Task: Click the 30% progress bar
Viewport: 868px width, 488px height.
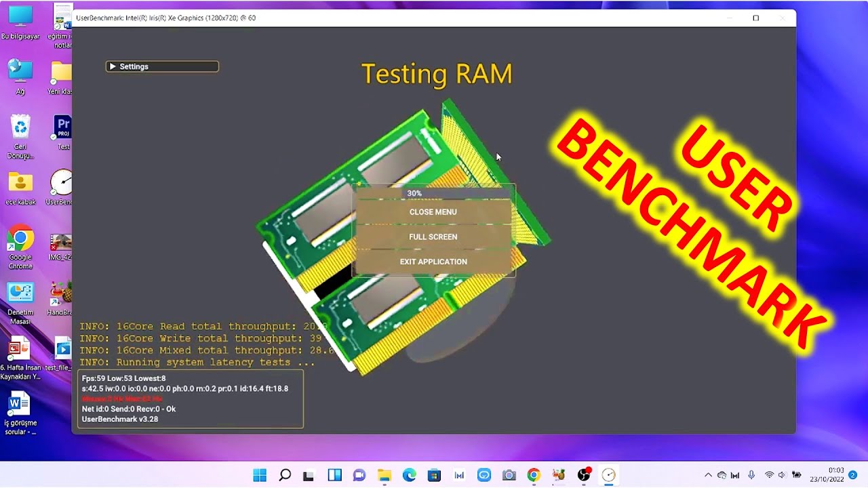Action: (433, 193)
